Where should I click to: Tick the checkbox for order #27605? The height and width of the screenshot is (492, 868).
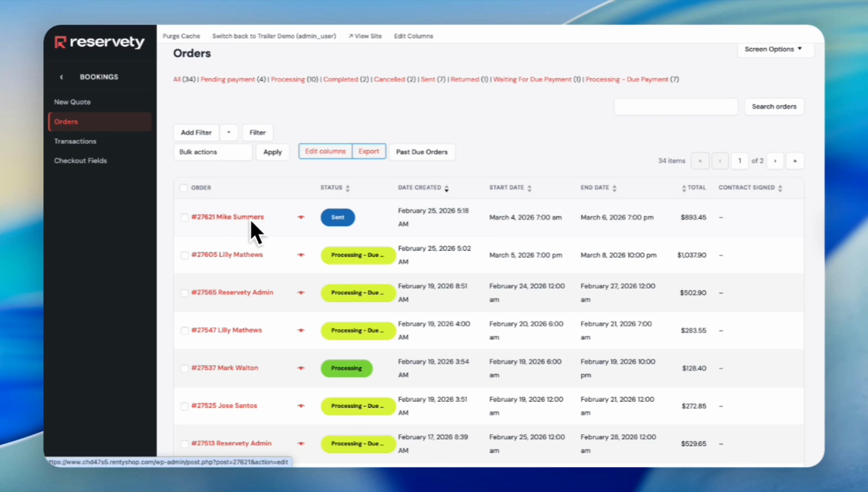pyautogui.click(x=184, y=255)
